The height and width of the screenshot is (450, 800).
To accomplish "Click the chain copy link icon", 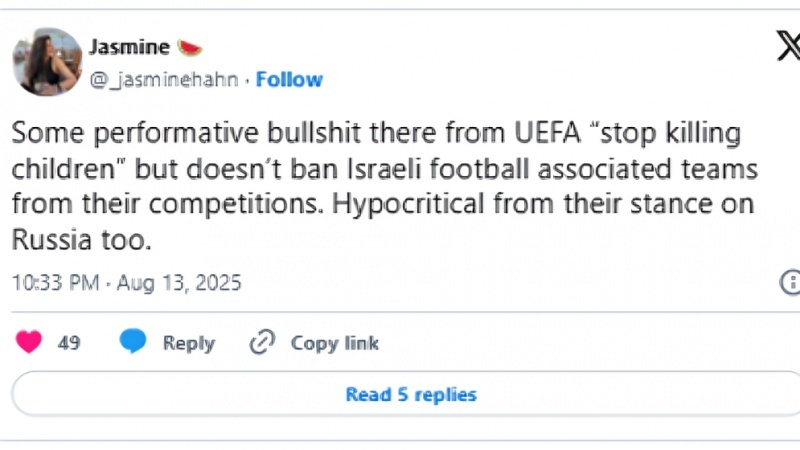I will 262,342.
